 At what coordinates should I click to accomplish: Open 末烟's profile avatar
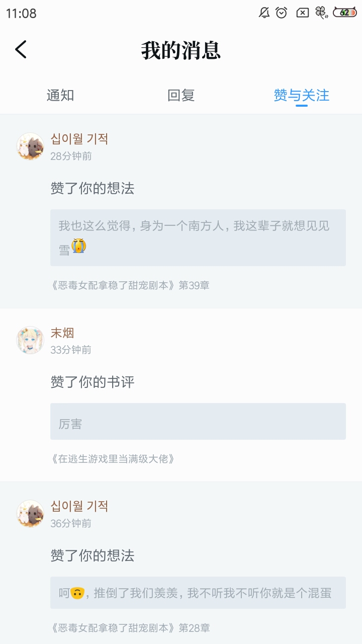(x=30, y=340)
